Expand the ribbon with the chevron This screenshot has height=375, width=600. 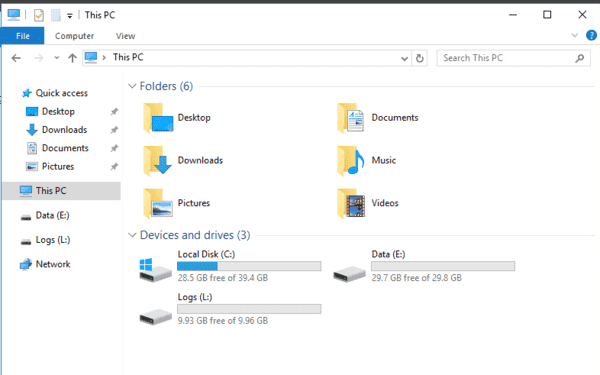pyautogui.click(x=574, y=36)
